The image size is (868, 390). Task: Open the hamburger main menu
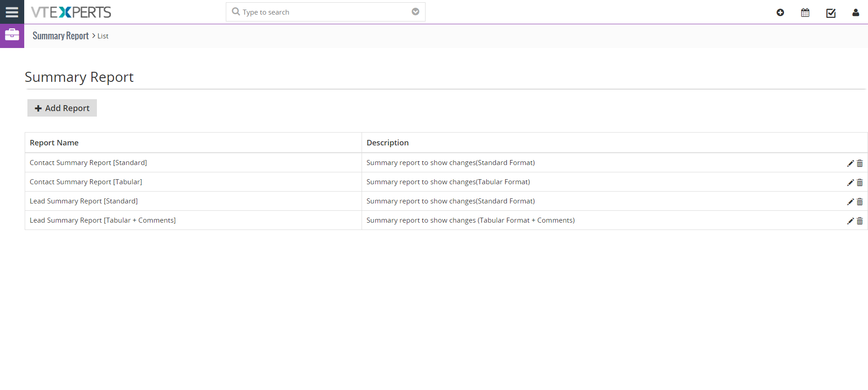(12, 12)
